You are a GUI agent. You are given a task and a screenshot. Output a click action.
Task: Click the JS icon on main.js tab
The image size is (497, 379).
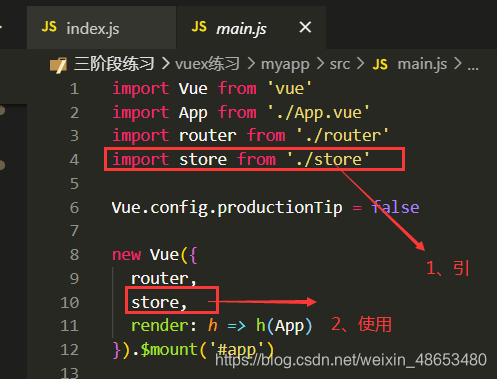coord(199,27)
